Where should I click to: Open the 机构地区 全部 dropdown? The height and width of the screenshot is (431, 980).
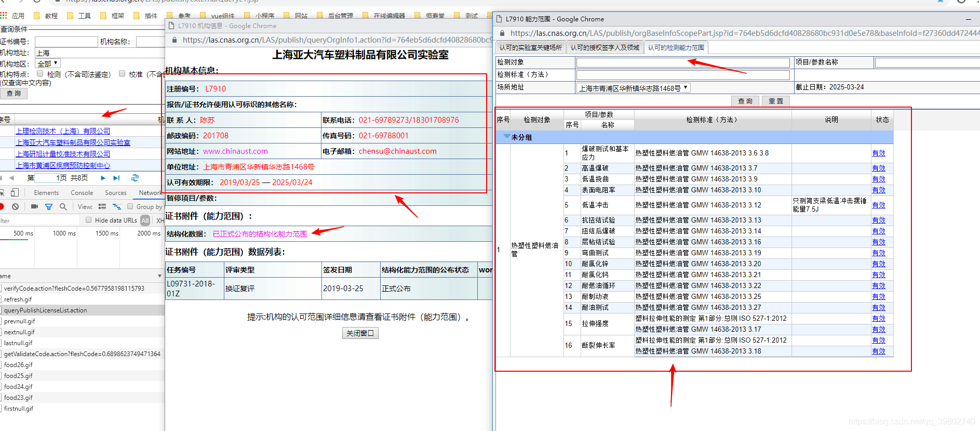coord(48,63)
